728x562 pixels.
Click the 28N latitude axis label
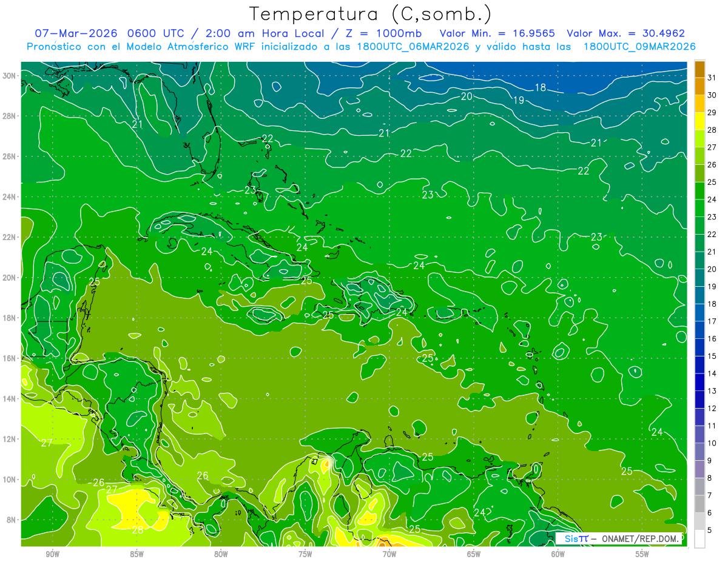pos(10,116)
